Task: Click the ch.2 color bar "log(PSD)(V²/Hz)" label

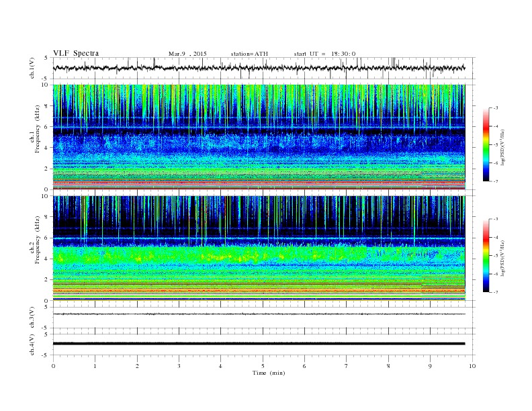Action: 503,259
